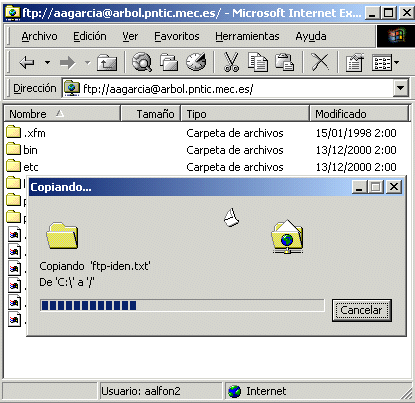Viewport: 415px width, 403px height.
Task: Click the Delete X toolbar icon
Action: [x=320, y=62]
